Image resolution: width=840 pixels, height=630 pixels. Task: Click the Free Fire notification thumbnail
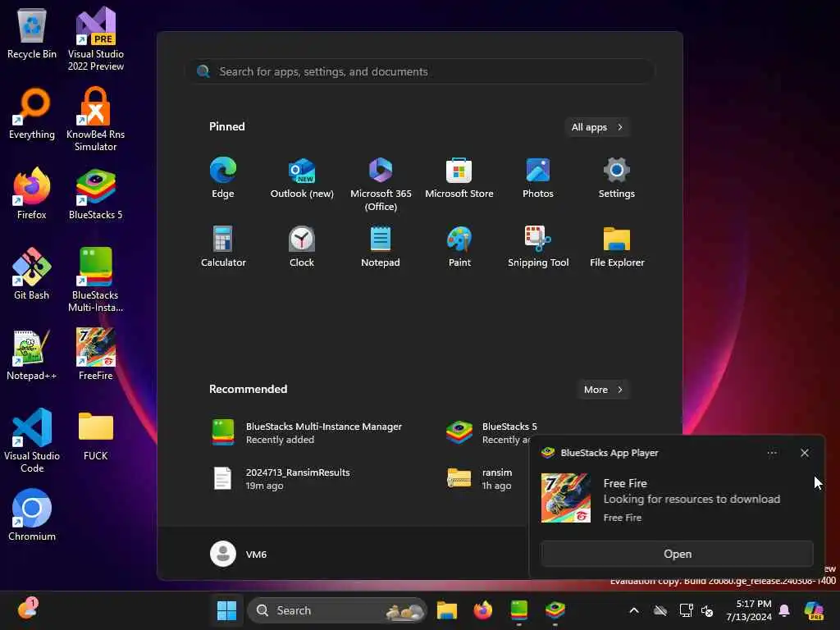[x=566, y=498]
